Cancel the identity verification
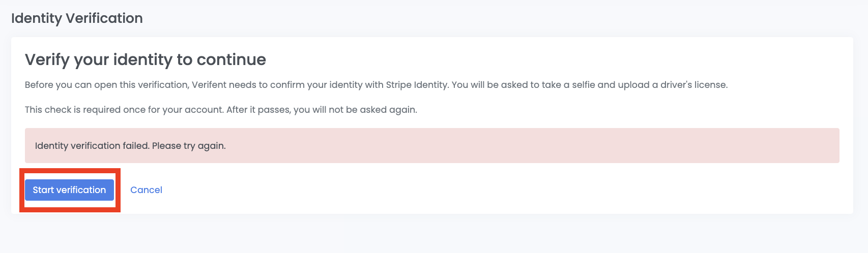Screen dimensions: 868x253 point(146,190)
